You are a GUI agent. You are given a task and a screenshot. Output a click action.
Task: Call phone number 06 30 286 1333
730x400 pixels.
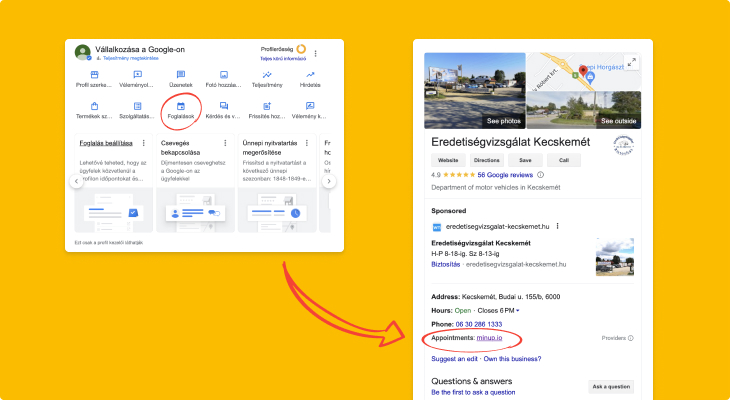(x=479, y=324)
